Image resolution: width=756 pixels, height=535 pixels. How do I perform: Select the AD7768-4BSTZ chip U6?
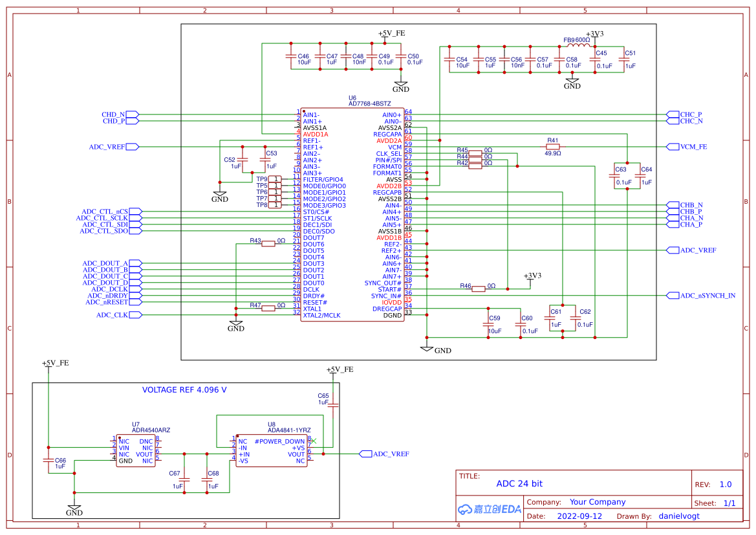tap(352, 214)
